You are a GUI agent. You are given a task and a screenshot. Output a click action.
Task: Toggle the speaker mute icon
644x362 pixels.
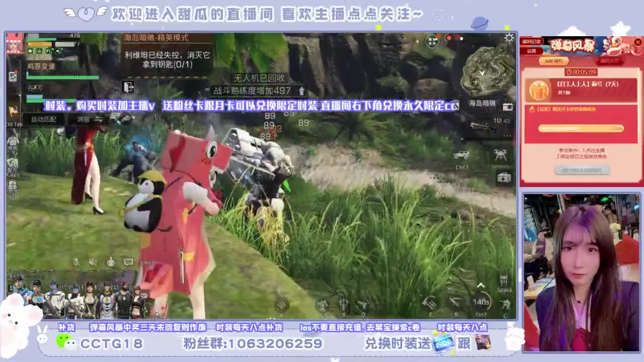(93, 262)
